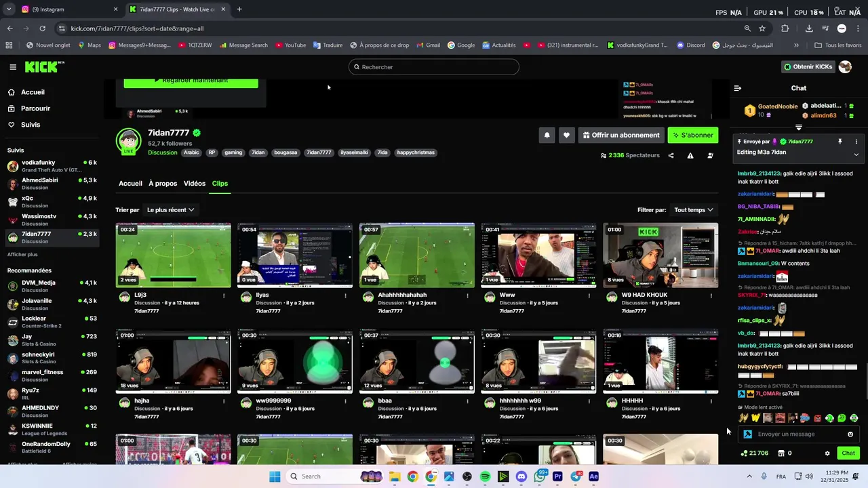The image size is (868, 488).
Task: Switch to the Accueil channel tab
Action: click(x=130, y=184)
